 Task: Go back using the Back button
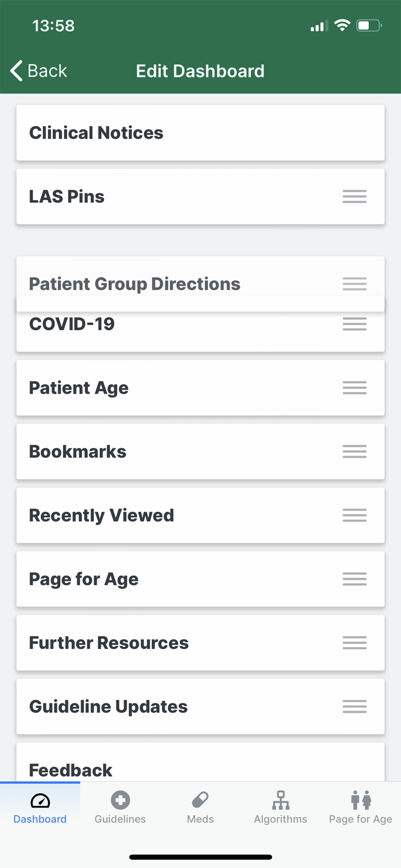39,71
